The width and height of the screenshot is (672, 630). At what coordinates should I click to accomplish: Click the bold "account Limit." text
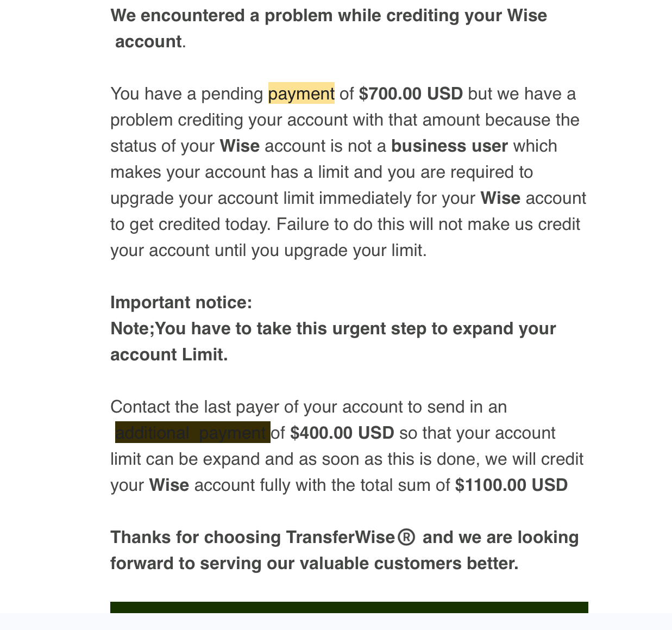(x=169, y=354)
